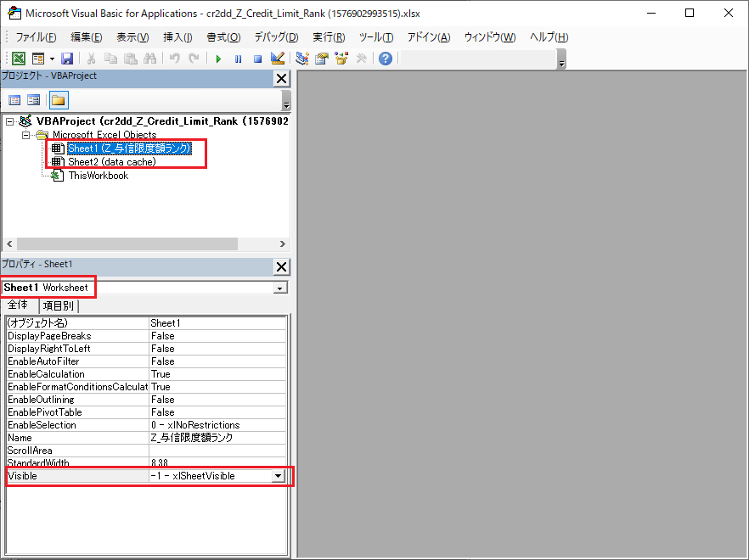Screen dimensions: 749x560
Task: Open the 書式(O) menu
Action: pos(223,37)
